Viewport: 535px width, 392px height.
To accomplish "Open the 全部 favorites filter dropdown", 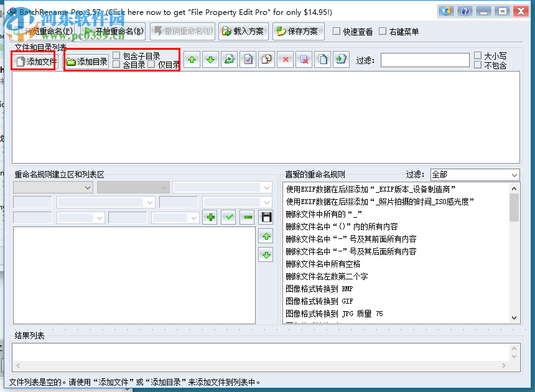I will click(475, 175).
